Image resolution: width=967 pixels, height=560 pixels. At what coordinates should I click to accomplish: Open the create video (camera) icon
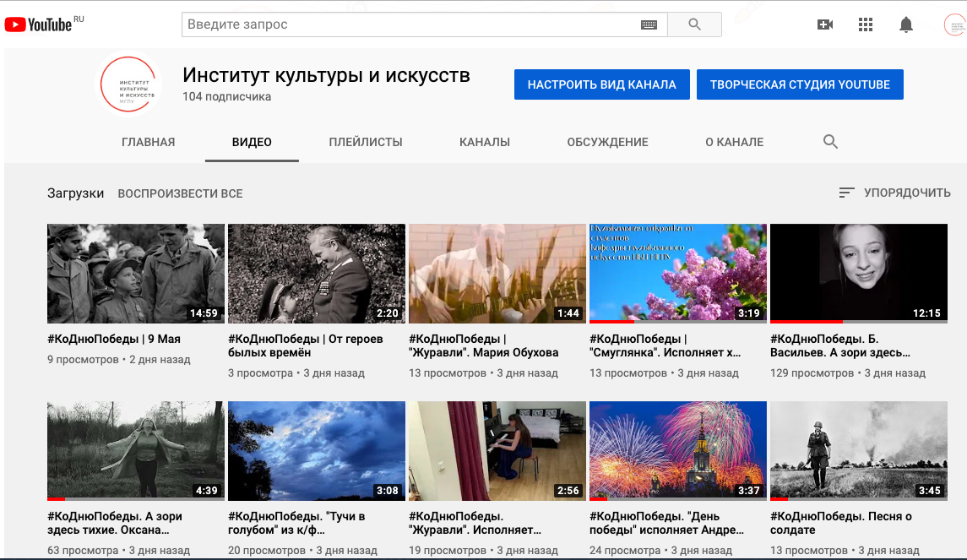tap(825, 24)
